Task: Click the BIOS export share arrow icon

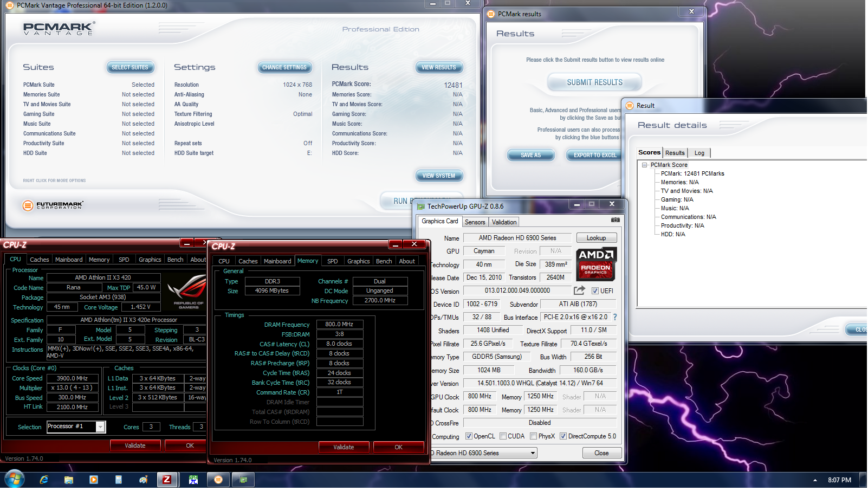Action: pos(579,290)
